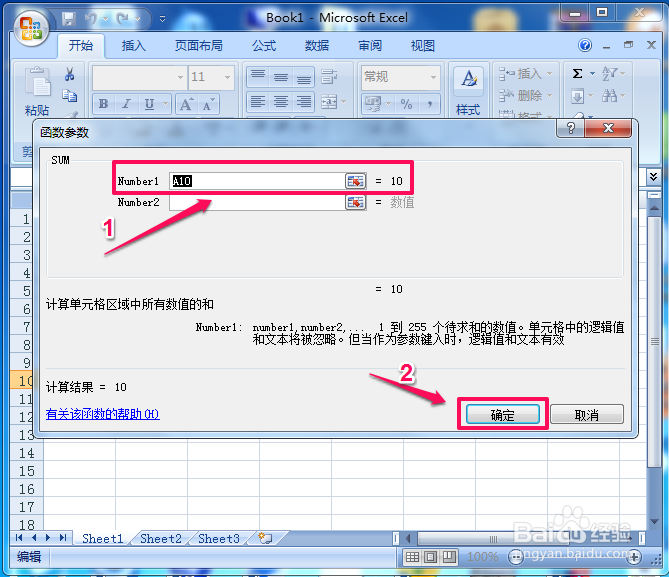
Task: Click the fill down icon
Action: click(578, 96)
